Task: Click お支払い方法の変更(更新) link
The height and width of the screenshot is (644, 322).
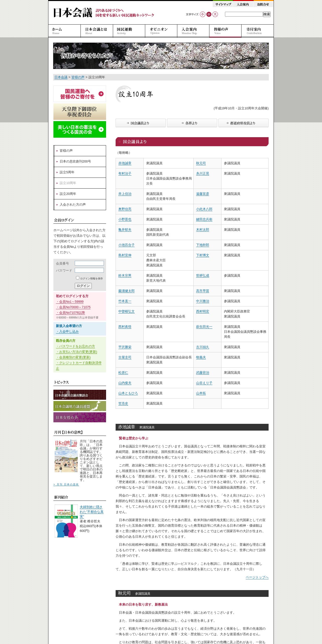Action: [76, 352]
